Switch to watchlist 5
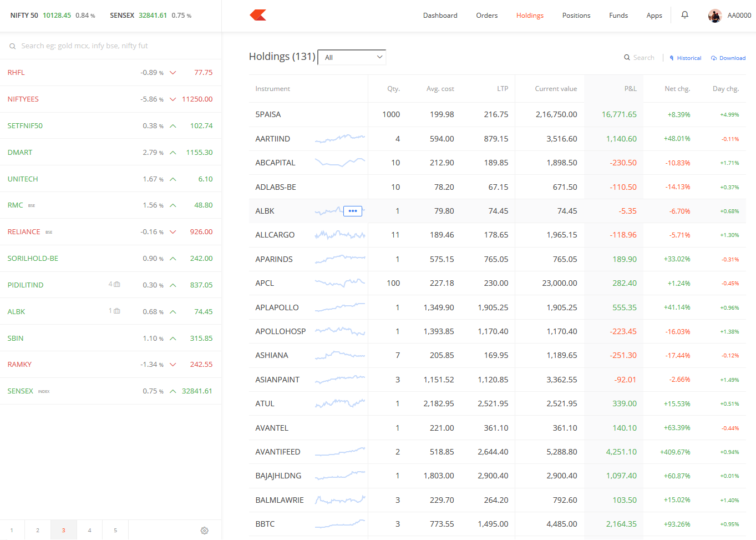 pos(115,530)
